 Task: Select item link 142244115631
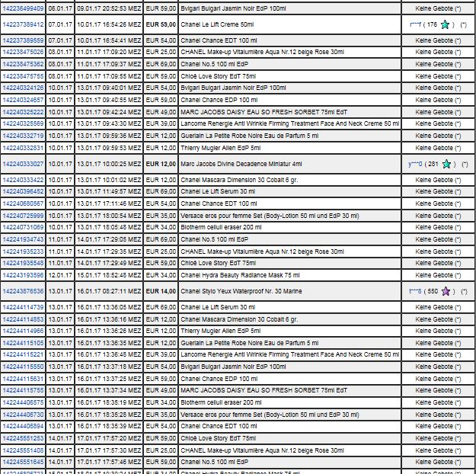23,379
